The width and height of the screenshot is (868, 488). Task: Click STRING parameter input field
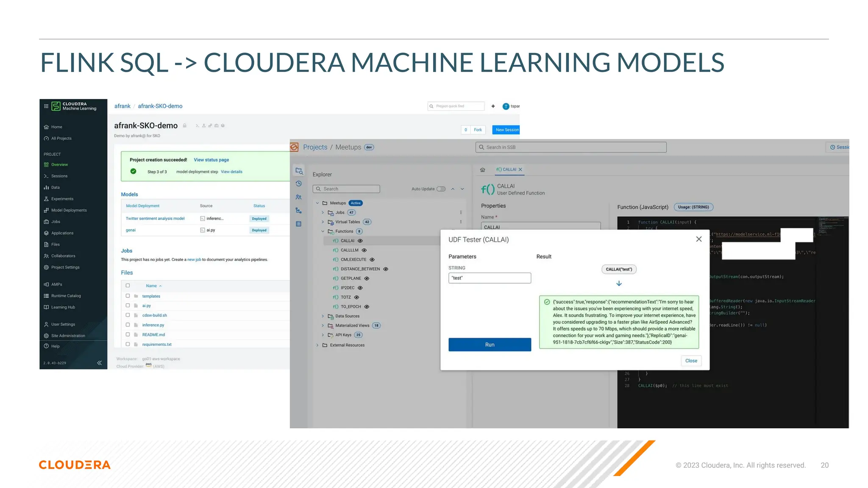pyautogui.click(x=490, y=278)
